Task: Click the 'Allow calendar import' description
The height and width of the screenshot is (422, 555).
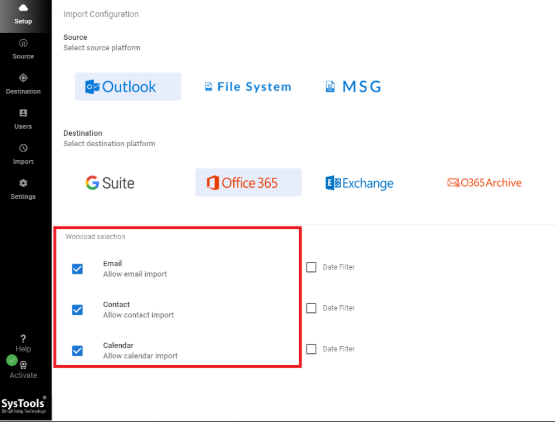Action: (x=140, y=356)
